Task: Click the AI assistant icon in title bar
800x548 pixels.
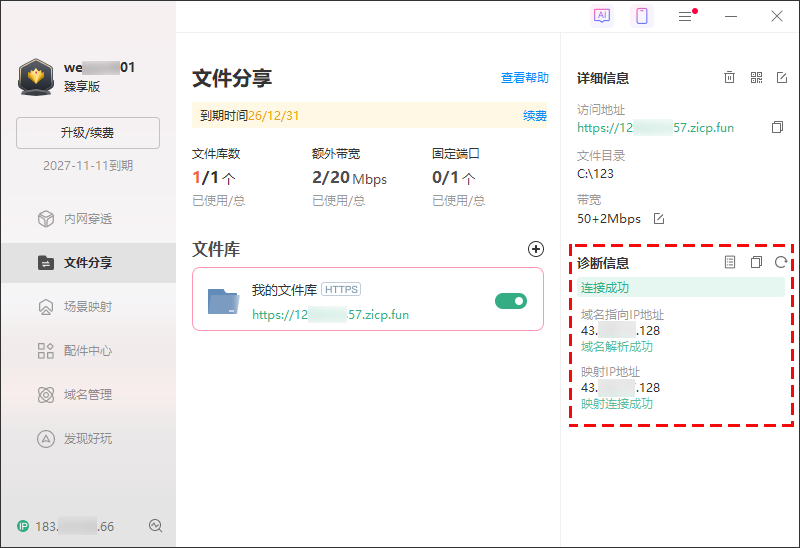Action: 602,16
